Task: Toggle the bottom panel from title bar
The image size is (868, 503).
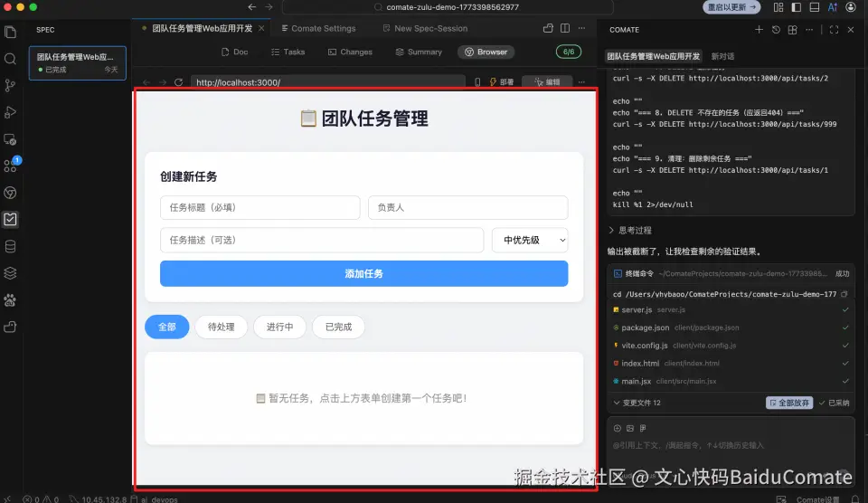Action: click(x=815, y=7)
